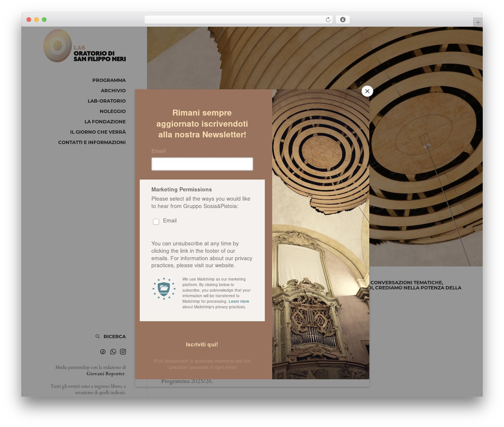Click the Iscriviti qui! subscribe button
This screenshot has width=504, height=427.
(x=202, y=345)
